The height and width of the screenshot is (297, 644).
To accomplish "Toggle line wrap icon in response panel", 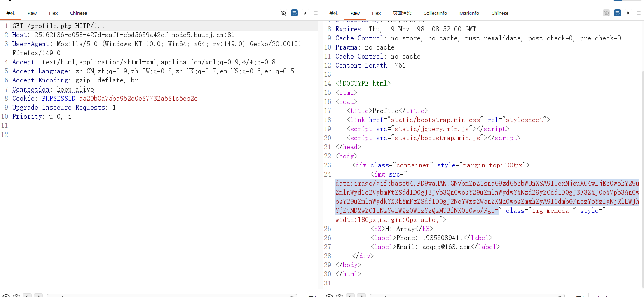I will tap(617, 13).
